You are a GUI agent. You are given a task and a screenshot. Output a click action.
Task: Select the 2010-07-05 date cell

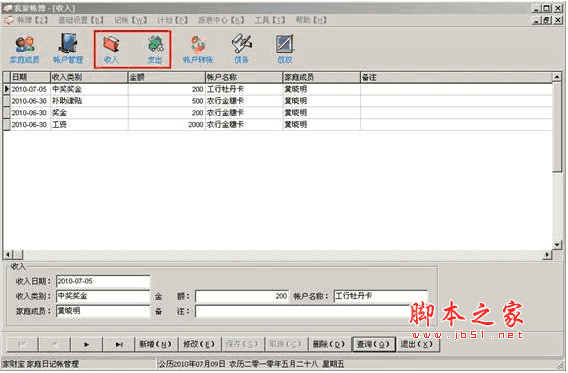tap(30, 89)
